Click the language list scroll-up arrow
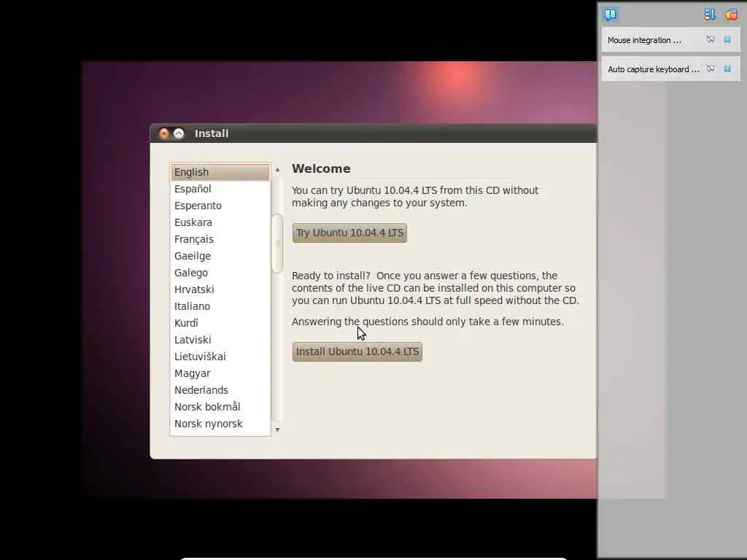 277,169
